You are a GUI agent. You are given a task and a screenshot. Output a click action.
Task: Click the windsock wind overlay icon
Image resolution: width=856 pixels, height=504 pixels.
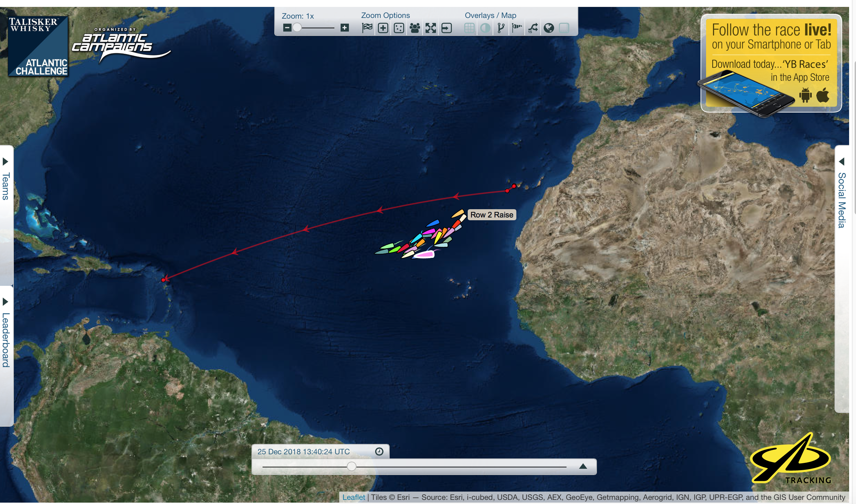point(517,28)
